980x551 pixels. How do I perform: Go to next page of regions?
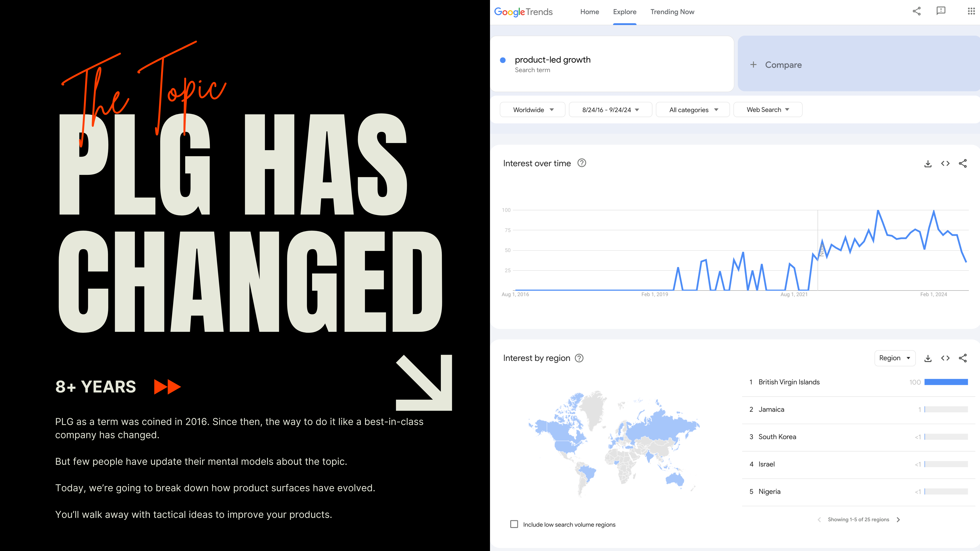click(x=898, y=519)
